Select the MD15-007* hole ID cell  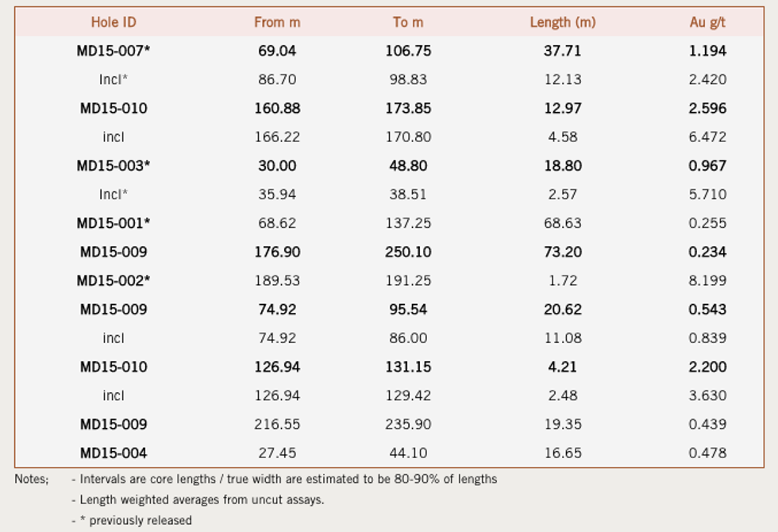tap(114, 51)
